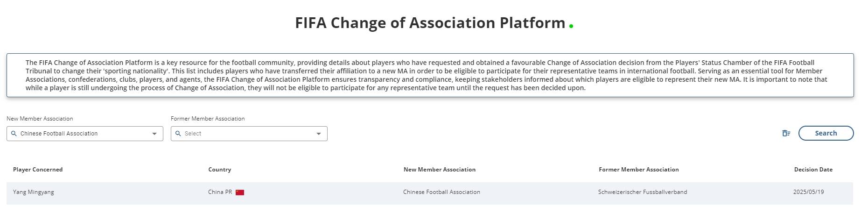Viewport: 868px width, 207px height.
Task: Expand the Former Member Association dropdown arrow
Action: (x=319, y=134)
